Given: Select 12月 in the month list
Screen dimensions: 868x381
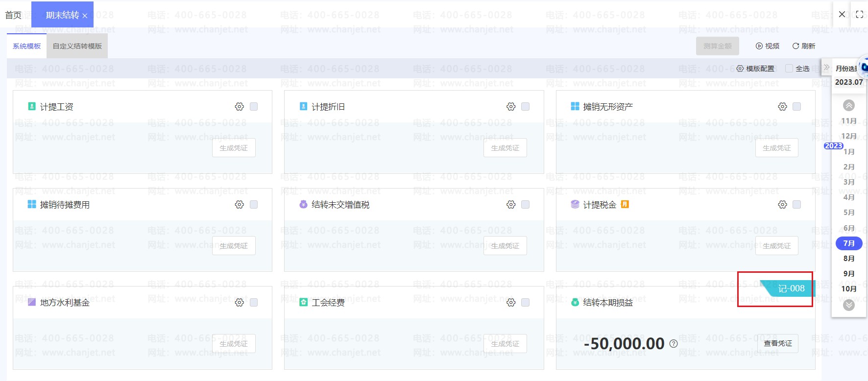Looking at the screenshot, I should 849,136.
